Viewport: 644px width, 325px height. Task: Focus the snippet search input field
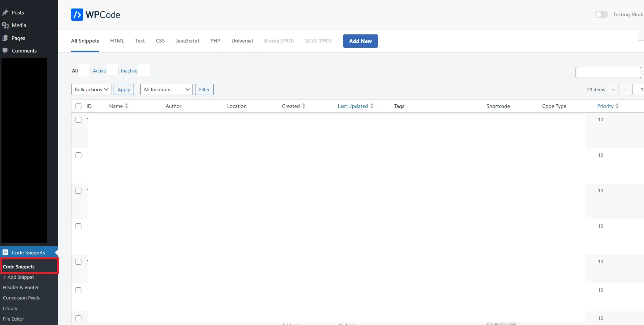point(608,72)
